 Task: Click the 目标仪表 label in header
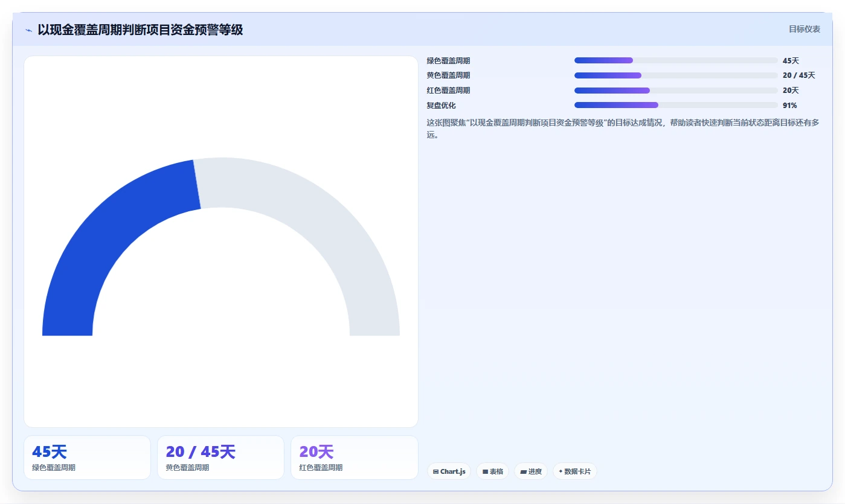click(x=805, y=29)
